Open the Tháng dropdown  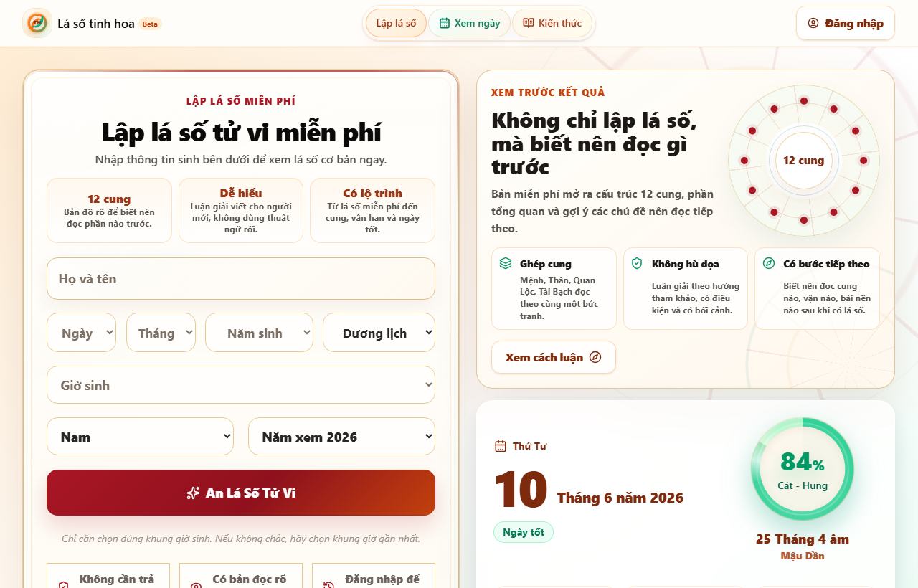tap(161, 333)
